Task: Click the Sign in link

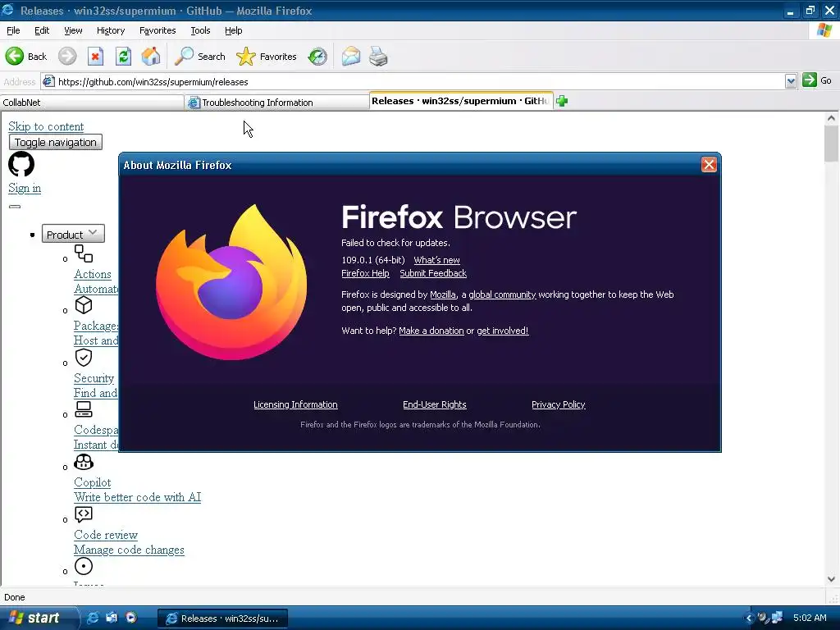Action: pyautogui.click(x=25, y=188)
